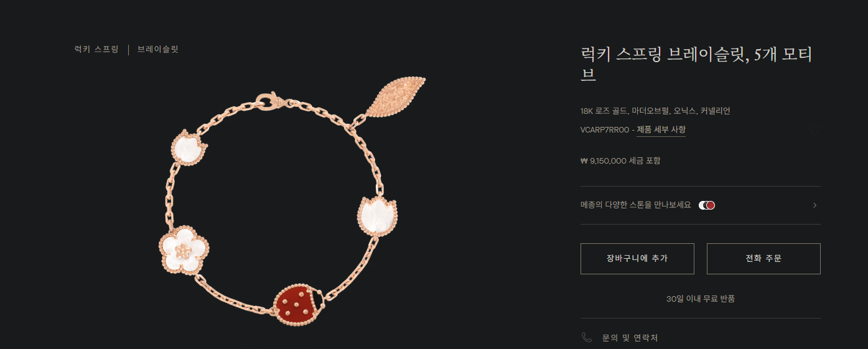Click the upper-left small pearl flower motif
The width and height of the screenshot is (868, 349).
pyautogui.click(x=188, y=148)
